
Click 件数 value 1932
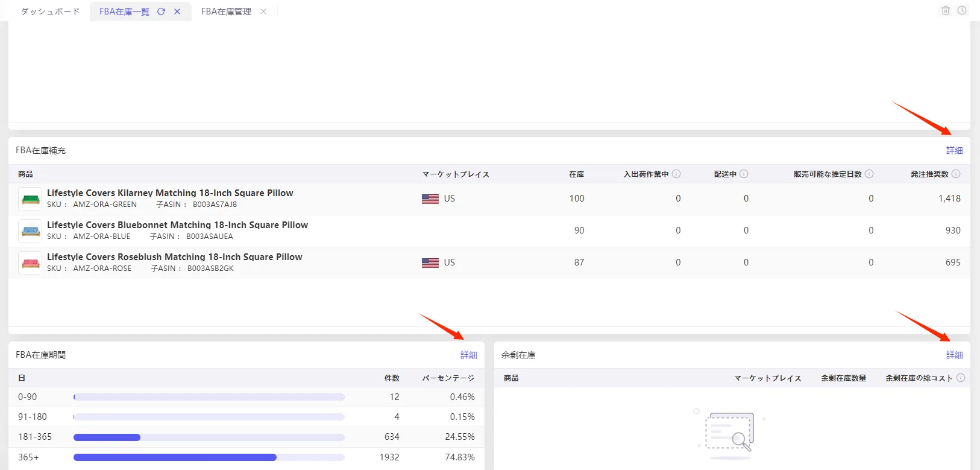(389, 457)
